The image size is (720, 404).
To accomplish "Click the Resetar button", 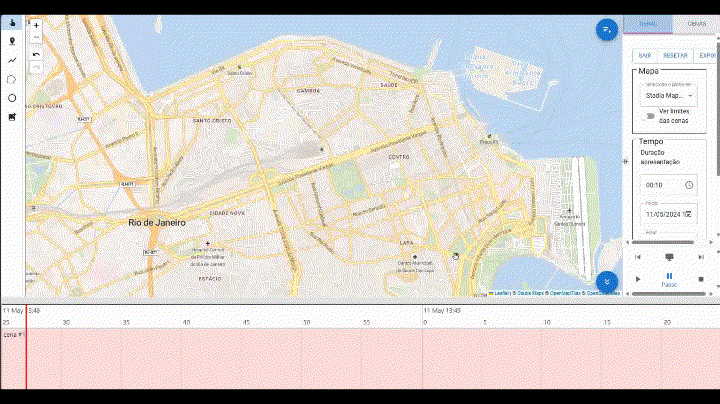I will tap(675, 55).
